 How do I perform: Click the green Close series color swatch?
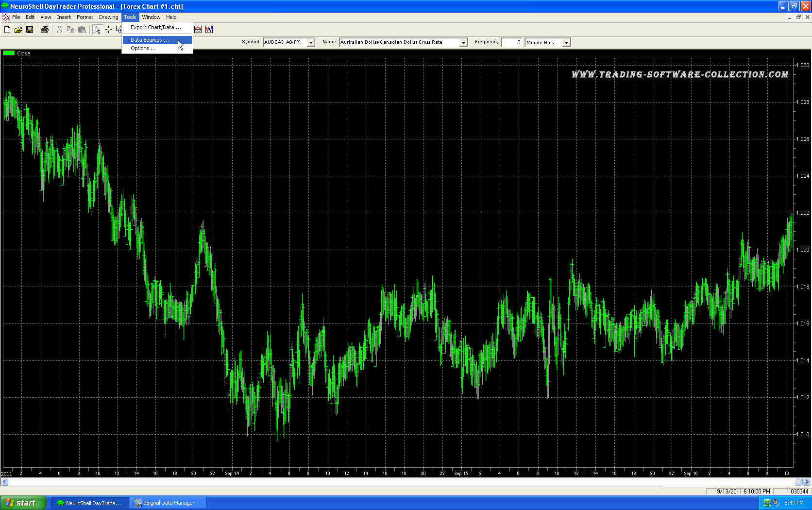coord(9,53)
